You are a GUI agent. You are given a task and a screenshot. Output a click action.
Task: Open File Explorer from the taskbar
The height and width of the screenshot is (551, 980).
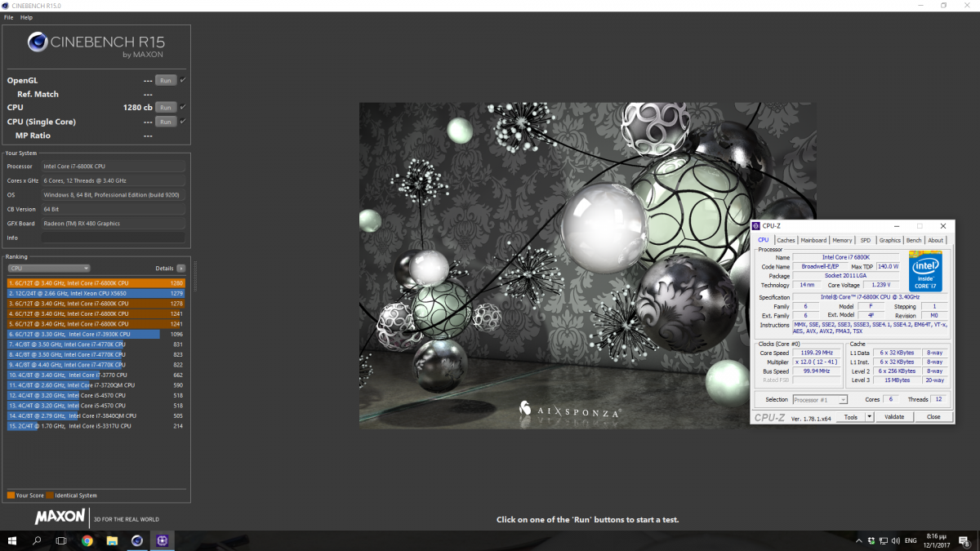(x=112, y=540)
